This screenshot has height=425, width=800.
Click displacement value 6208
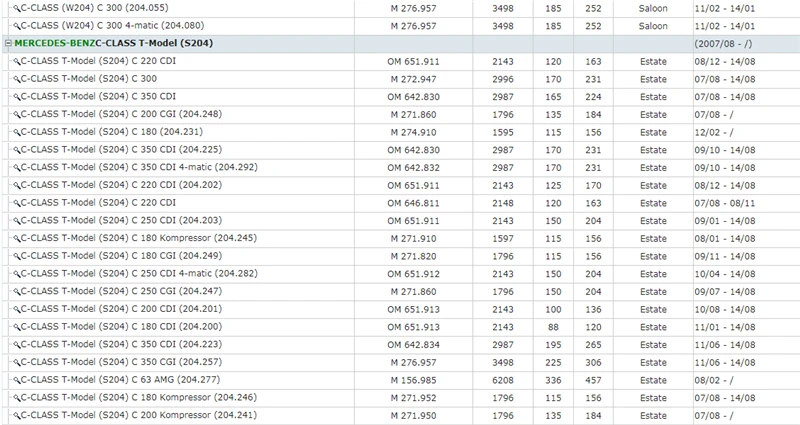click(x=503, y=380)
